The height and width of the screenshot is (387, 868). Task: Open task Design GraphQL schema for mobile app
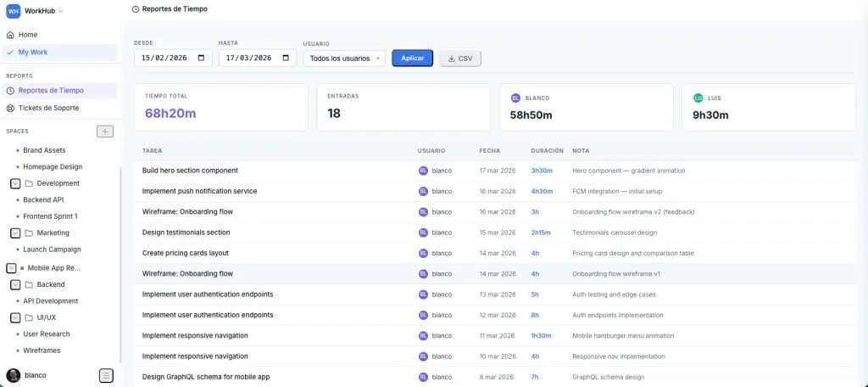pos(206,377)
